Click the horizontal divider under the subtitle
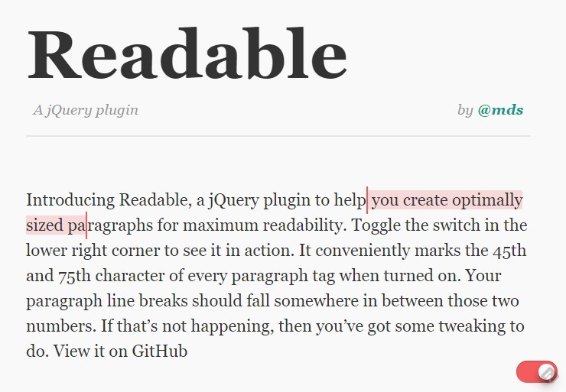The image size is (566, 392). [x=278, y=136]
